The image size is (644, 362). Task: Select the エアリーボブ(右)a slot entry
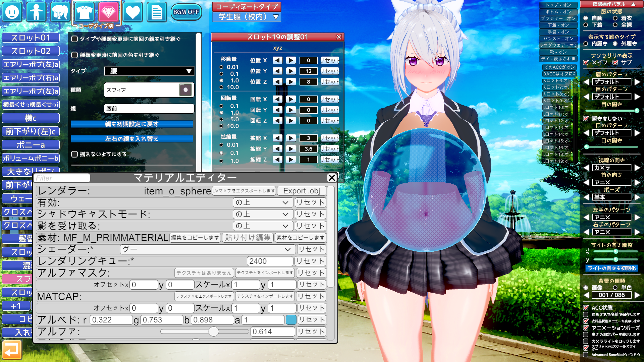click(31, 78)
